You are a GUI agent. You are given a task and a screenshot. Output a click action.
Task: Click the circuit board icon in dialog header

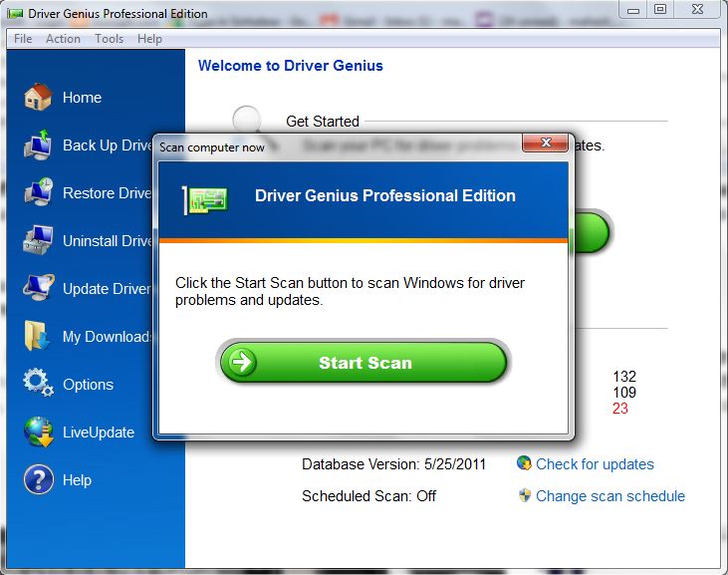tap(205, 200)
